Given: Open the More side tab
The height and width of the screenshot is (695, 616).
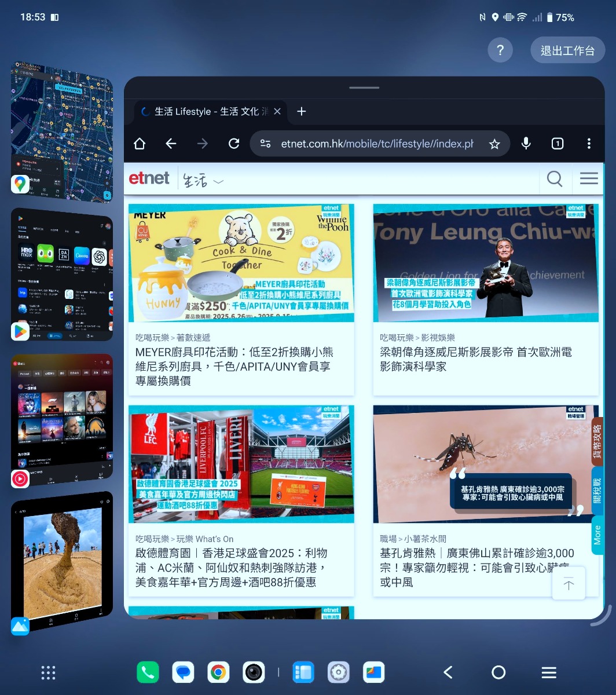Looking at the screenshot, I should pyautogui.click(x=597, y=535).
